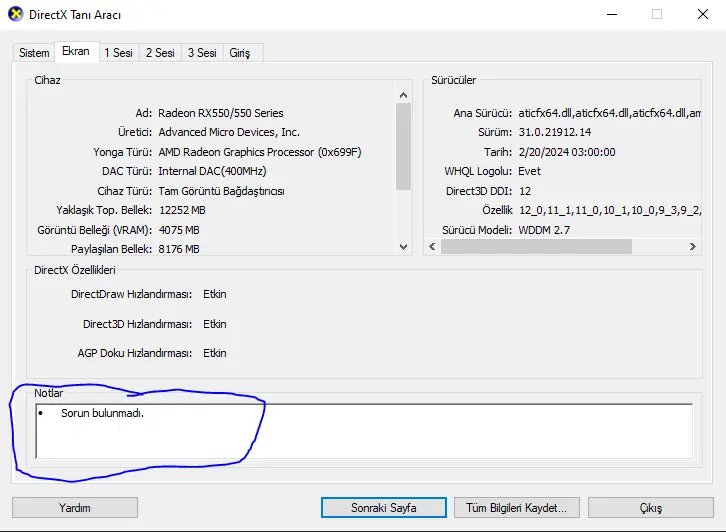Open the 3 Sesi tab
Image resolution: width=726 pixels, height=532 pixels.
202,53
